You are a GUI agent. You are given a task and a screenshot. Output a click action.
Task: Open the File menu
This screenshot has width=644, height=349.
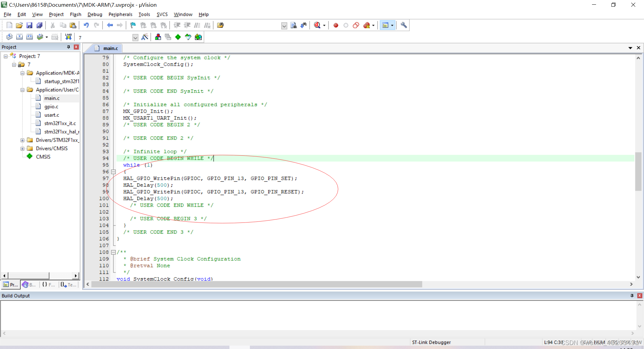pyautogui.click(x=7, y=14)
